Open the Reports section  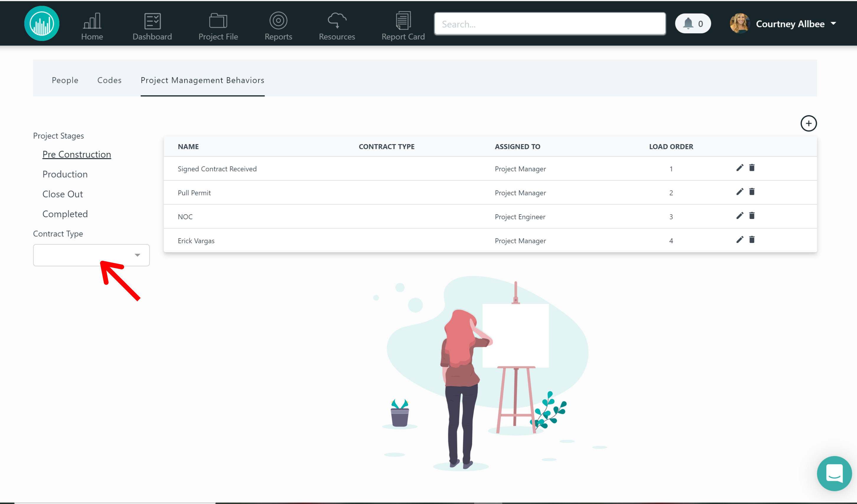click(x=278, y=27)
